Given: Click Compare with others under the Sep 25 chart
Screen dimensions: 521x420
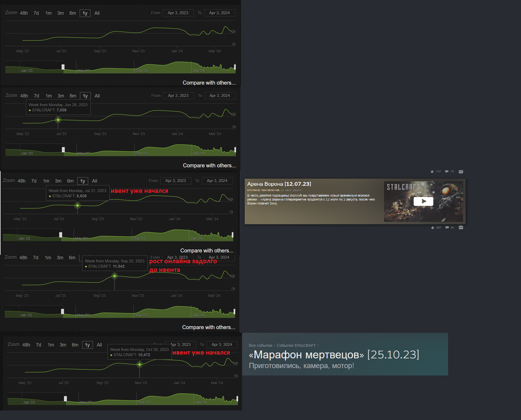Looking at the screenshot, I should [209, 327].
